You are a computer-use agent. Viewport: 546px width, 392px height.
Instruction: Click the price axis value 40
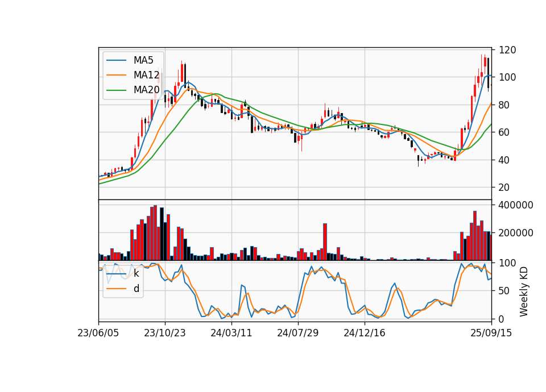504,160
